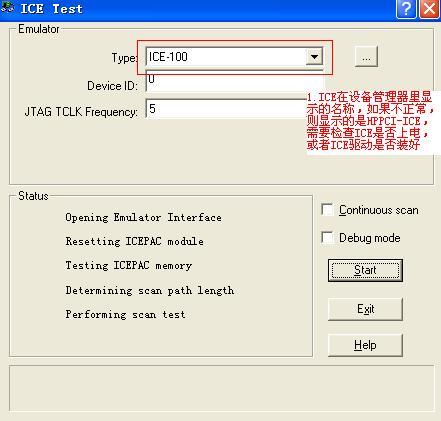Focus the Device ID input field
This screenshot has height=421, width=441.
(x=234, y=81)
